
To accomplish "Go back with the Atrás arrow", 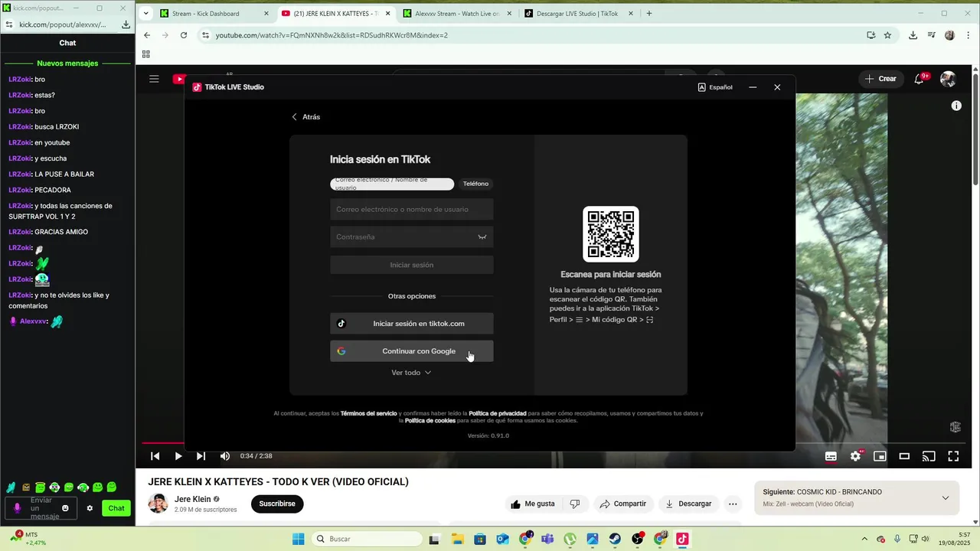I will [305, 117].
